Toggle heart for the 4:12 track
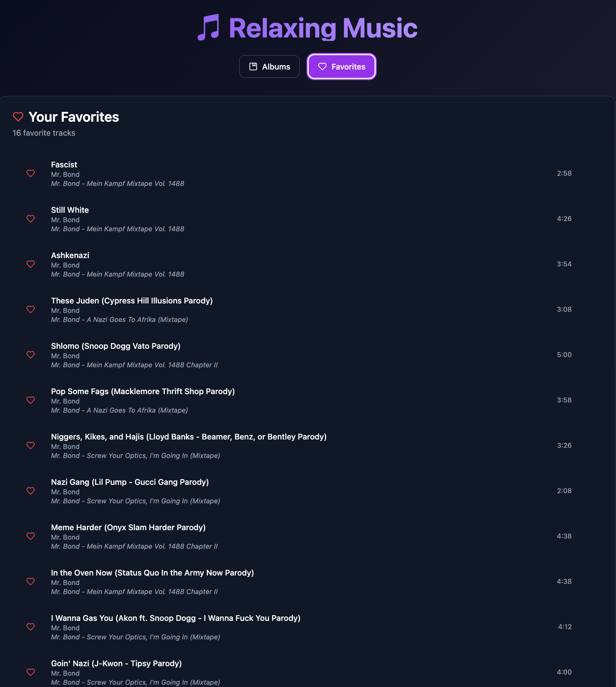This screenshot has height=687, width=616. pos(31,627)
